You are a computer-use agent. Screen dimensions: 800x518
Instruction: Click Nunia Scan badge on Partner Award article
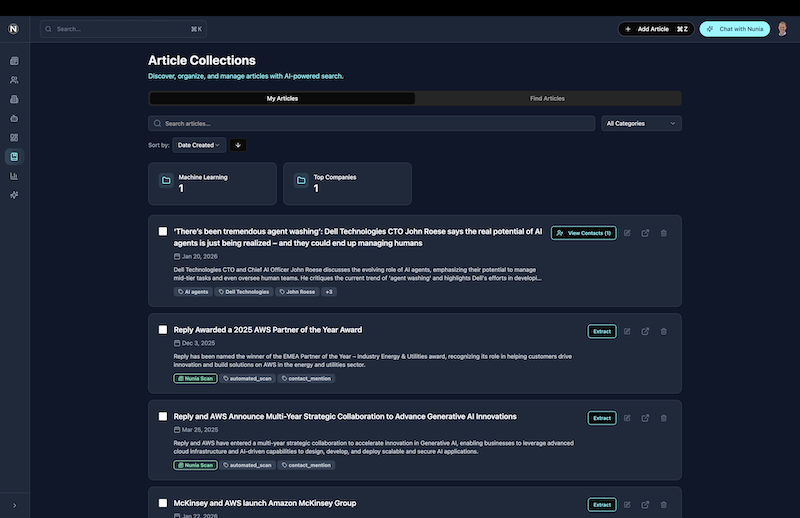point(195,379)
